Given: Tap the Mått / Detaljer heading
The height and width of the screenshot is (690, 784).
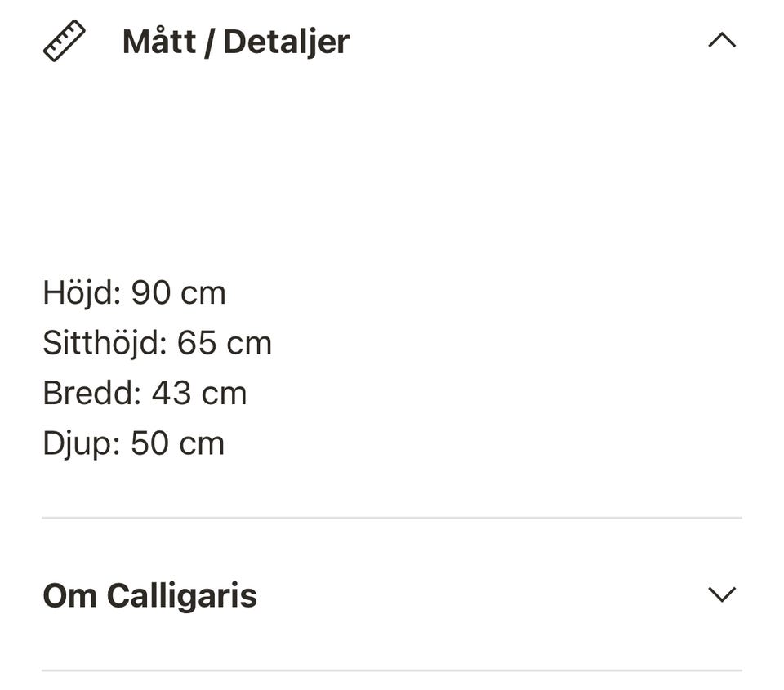Looking at the screenshot, I should [235, 42].
